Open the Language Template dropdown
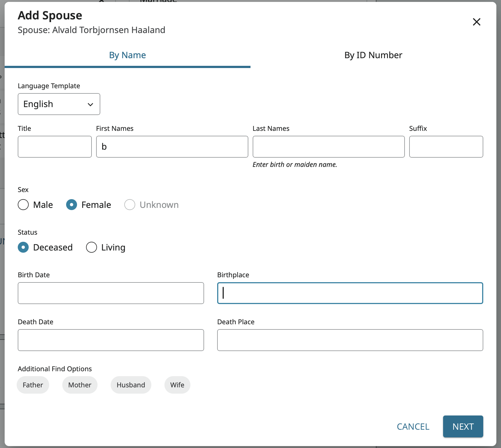 pyautogui.click(x=59, y=104)
